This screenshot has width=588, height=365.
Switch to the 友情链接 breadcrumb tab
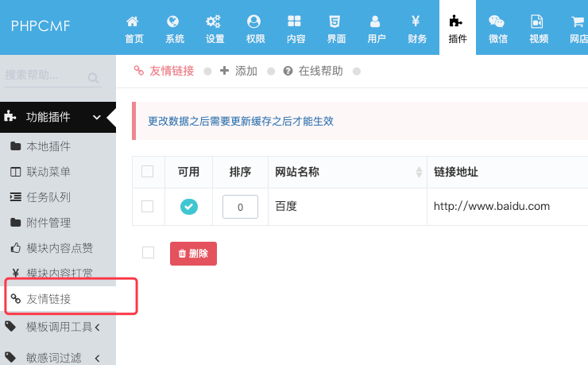[x=164, y=71]
